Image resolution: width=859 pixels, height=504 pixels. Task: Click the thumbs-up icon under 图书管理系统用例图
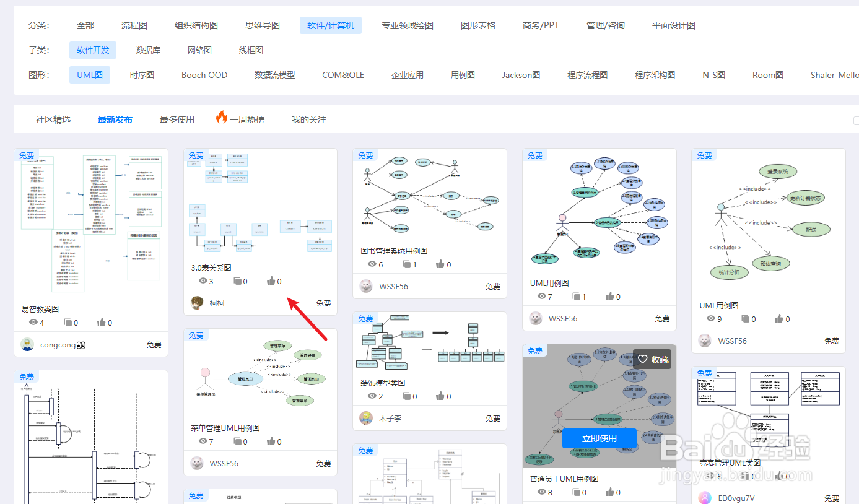pyautogui.click(x=440, y=264)
